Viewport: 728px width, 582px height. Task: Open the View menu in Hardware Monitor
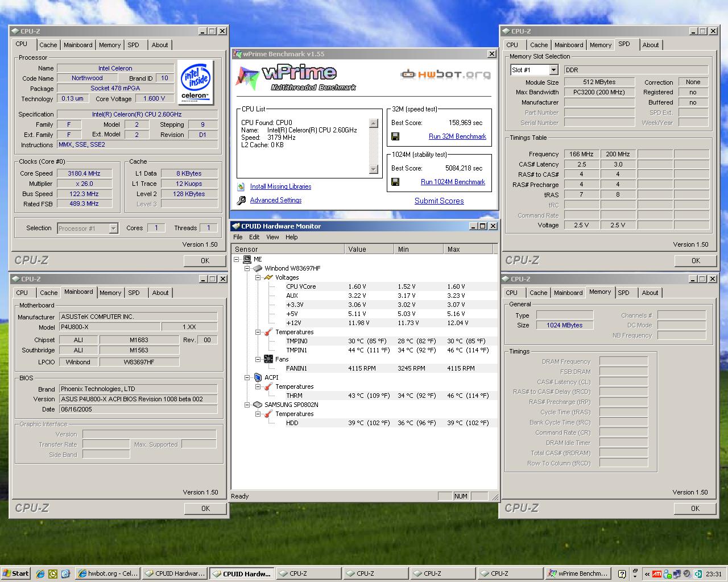tap(272, 237)
